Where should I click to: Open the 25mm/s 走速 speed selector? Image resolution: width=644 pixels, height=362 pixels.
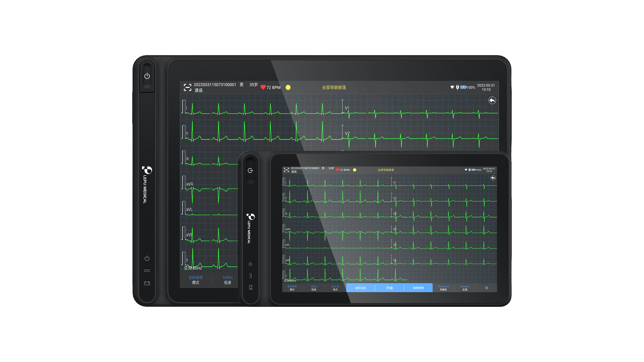[465, 288]
